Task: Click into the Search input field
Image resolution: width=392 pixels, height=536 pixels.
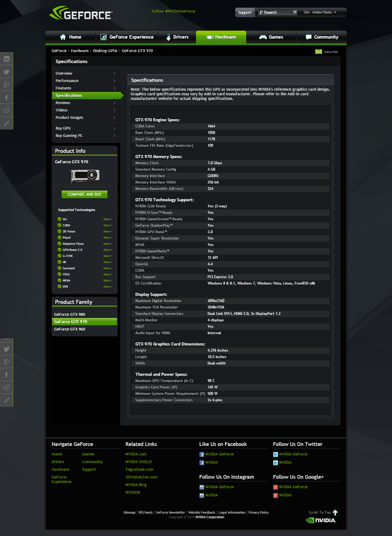Action: point(277,13)
